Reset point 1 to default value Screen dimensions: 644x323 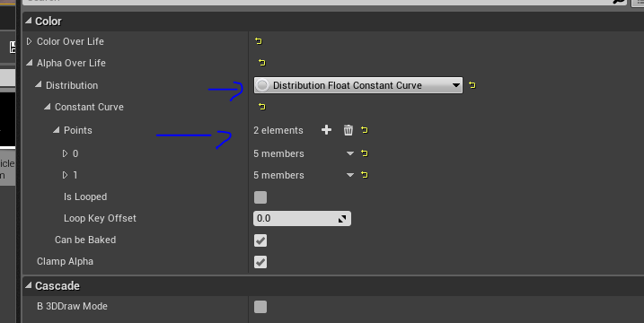tap(365, 175)
